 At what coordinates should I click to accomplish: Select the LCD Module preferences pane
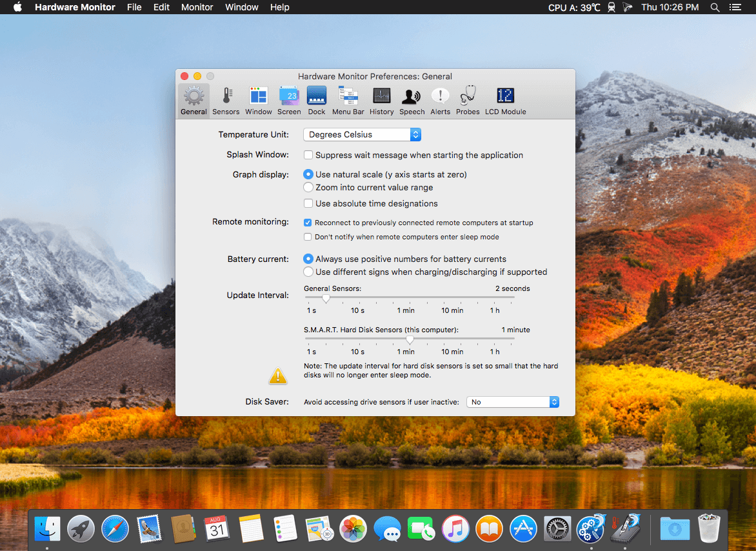[505, 101]
